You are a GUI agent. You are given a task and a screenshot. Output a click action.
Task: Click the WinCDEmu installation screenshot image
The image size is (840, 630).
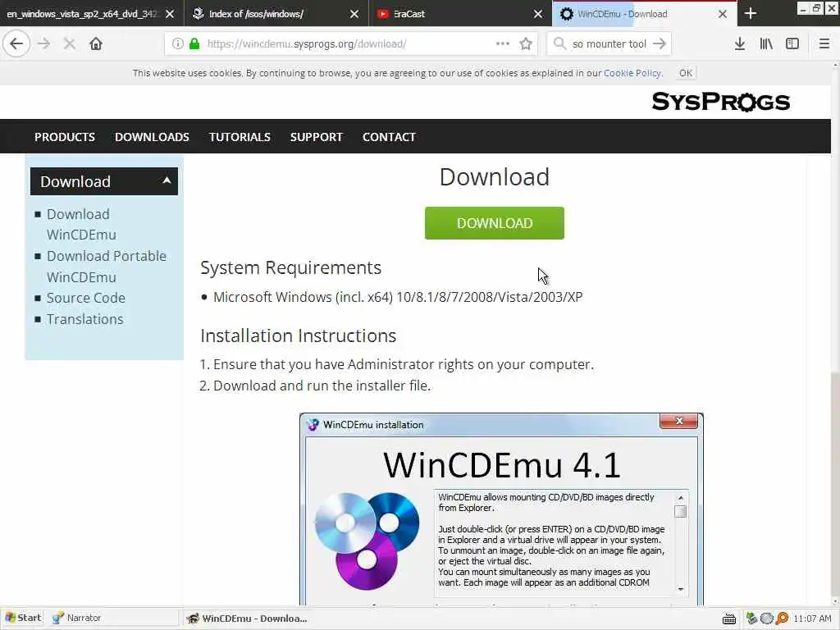click(x=501, y=509)
